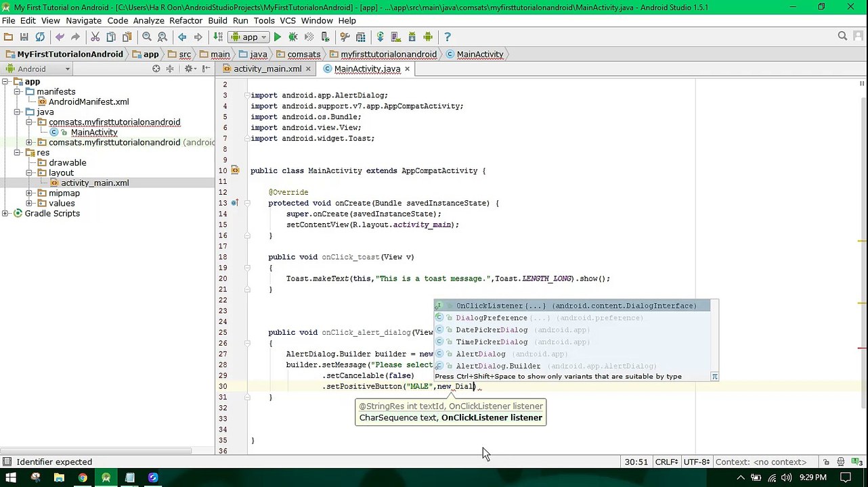Expand the values folder
This screenshot has height=487, width=868.
point(29,204)
